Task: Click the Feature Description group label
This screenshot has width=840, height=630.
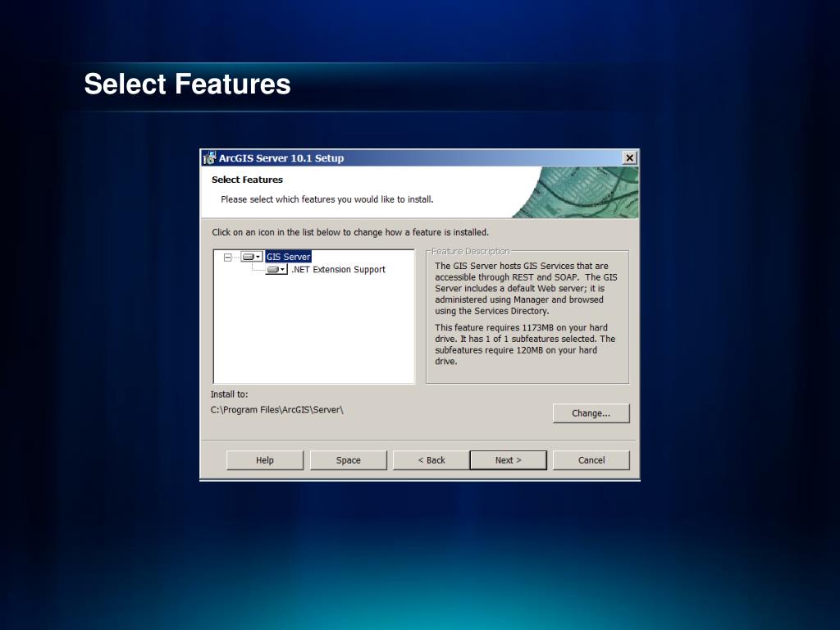Action: tap(470, 251)
